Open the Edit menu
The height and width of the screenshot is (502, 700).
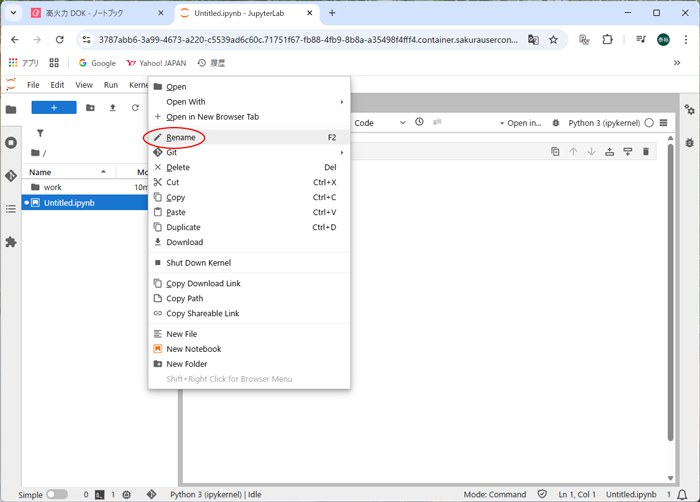point(57,85)
